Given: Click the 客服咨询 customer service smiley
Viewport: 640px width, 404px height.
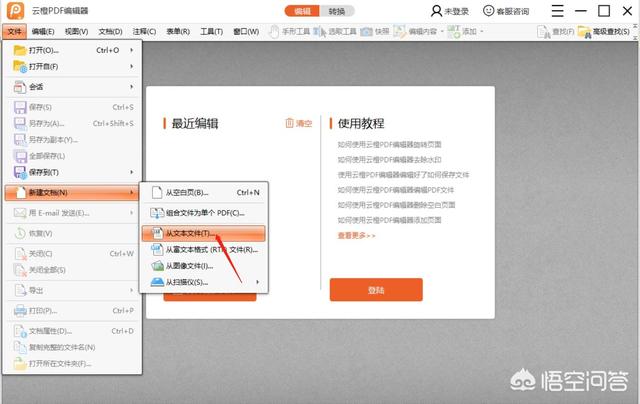Looking at the screenshot, I should tap(506, 11).
